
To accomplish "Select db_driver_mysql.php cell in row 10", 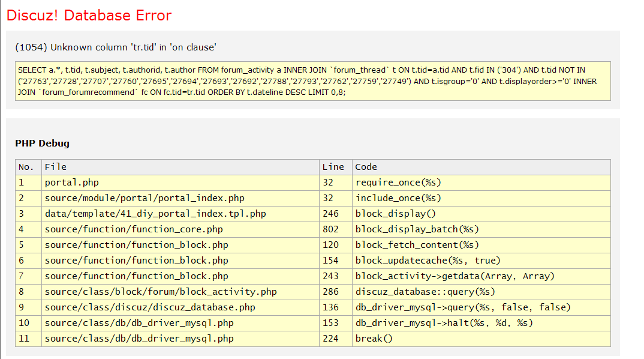I will (180, 323).
